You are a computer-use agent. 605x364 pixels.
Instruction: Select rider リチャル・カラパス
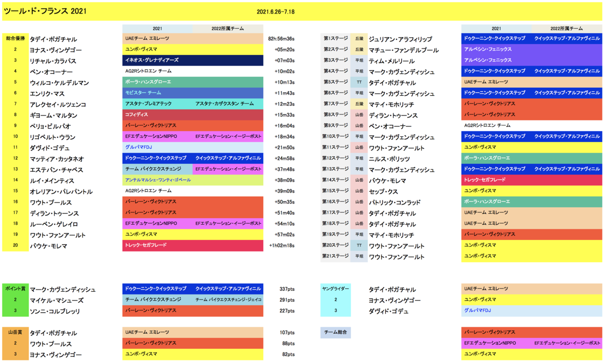click(x=53, y=61)
